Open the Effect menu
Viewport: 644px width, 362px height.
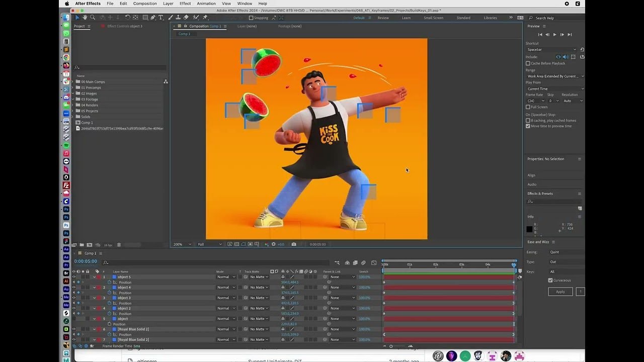pos(185,4)
